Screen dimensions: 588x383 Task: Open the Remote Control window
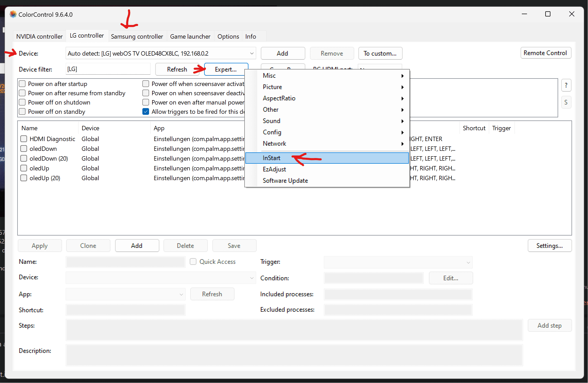tap(546, 53)
